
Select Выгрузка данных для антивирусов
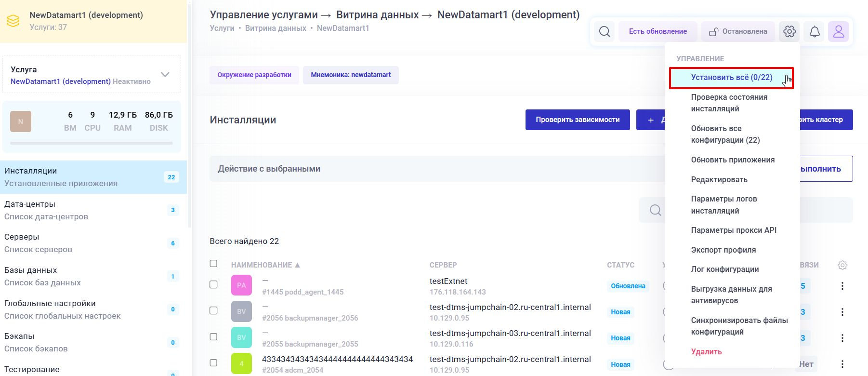(731, 295)
